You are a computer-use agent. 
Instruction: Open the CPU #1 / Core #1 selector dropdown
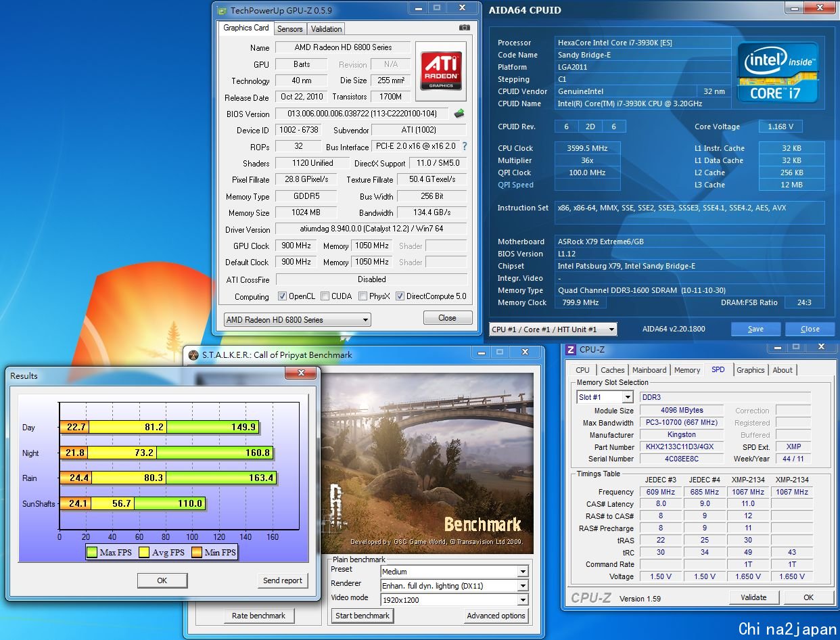pos(553,329)
